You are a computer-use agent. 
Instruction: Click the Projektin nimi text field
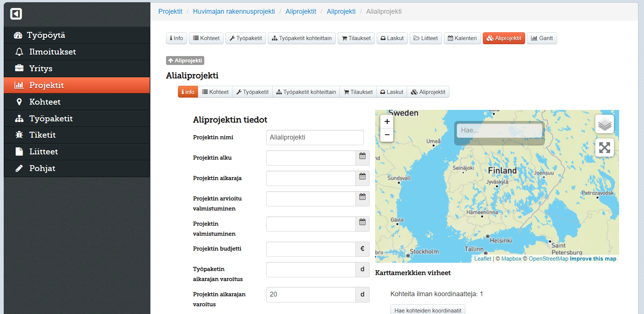pyautogui.click(x=315, y=137)
